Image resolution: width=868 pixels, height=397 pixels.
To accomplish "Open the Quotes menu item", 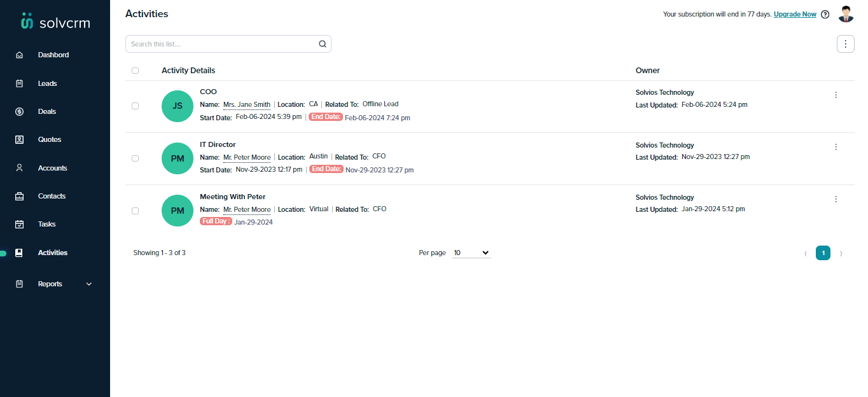I will [50, 139].
